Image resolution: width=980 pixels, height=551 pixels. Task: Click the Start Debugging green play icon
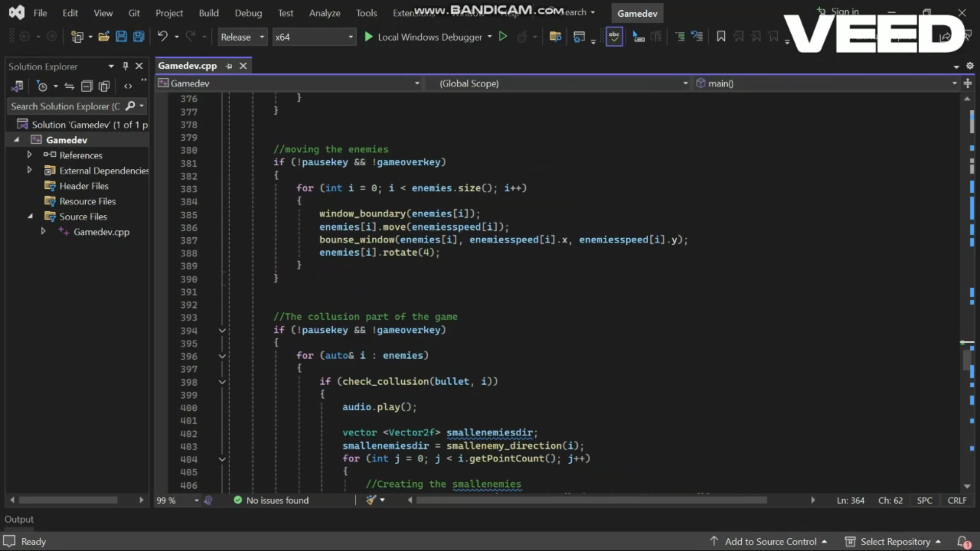tap(503, 36)
